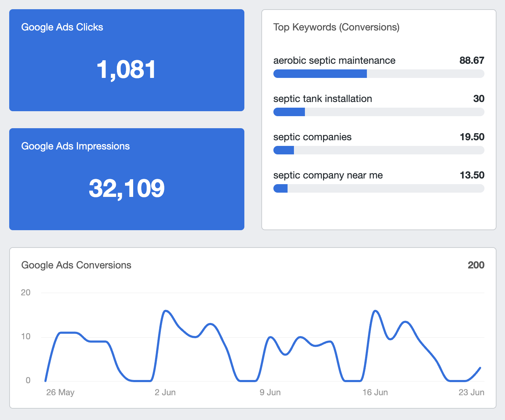Click the 26 May axis label

tap(60, 392)
